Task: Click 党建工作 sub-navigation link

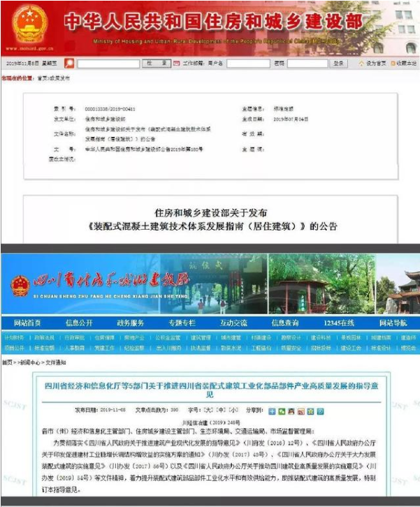Action: click(x=105, y=348)
